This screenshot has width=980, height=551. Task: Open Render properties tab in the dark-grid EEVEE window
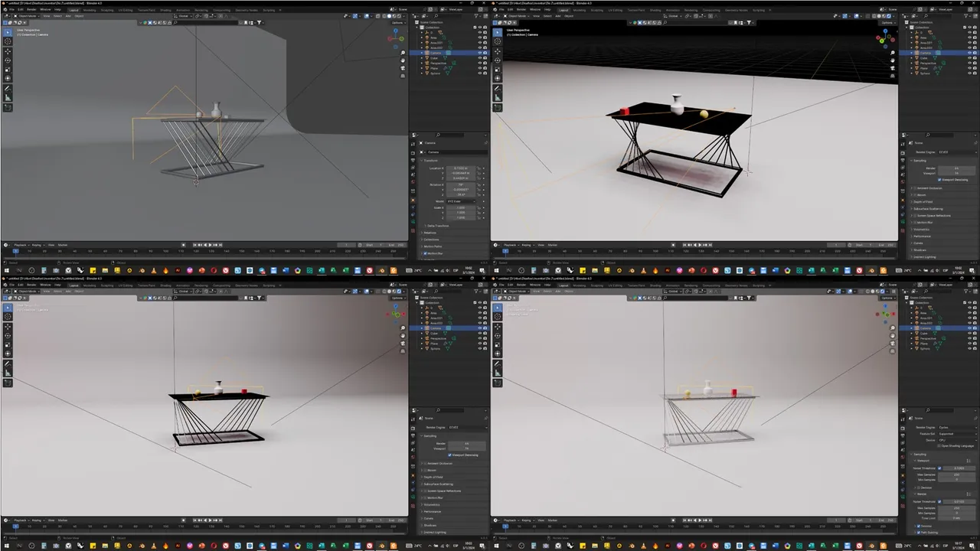tap(903, 153)
